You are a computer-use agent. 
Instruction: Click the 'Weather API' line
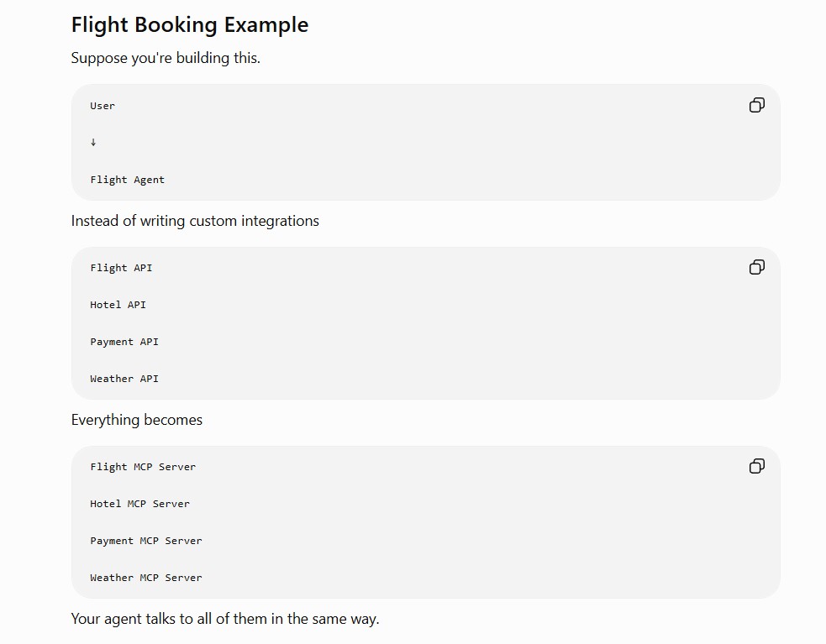click(124, 379)
